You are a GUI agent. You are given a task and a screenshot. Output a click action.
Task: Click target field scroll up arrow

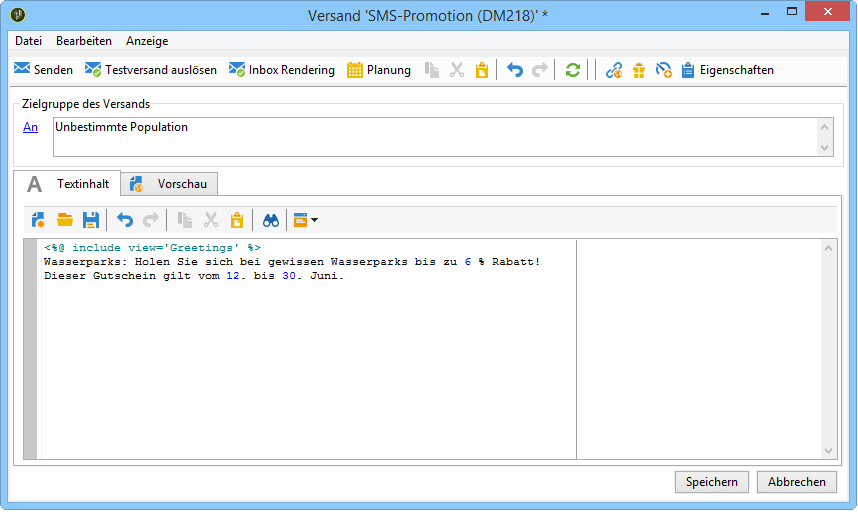coord(825,127)
